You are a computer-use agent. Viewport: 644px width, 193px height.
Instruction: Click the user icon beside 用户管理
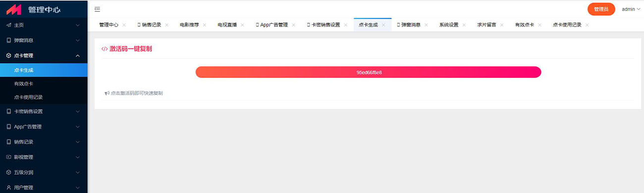coord(8,188)
